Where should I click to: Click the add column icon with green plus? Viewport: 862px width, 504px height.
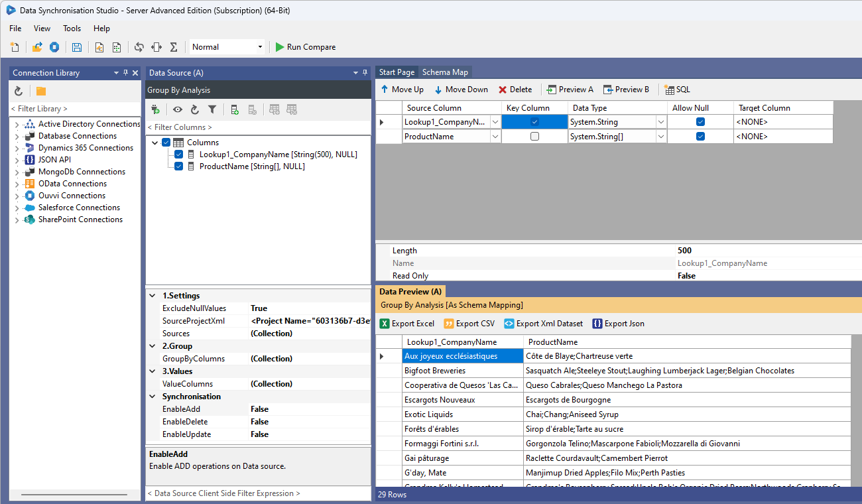[235, 109]
